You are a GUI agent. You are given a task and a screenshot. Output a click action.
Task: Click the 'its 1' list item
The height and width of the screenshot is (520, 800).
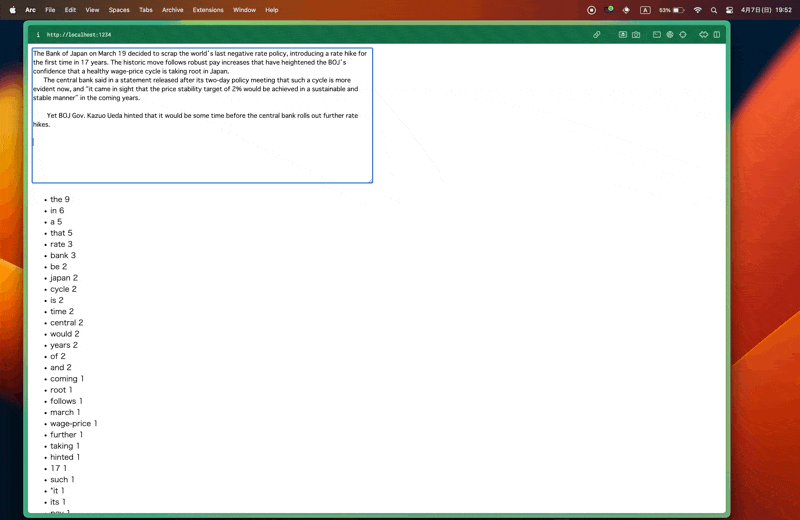58,502
